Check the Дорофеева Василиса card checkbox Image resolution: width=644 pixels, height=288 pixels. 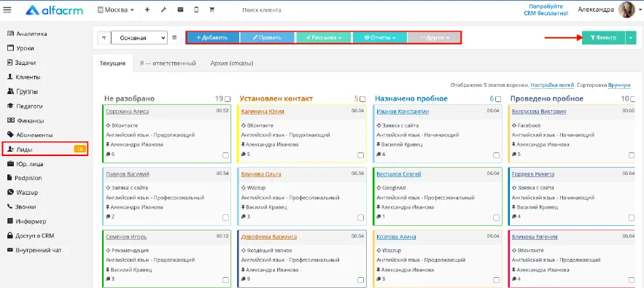coord(360,280)
